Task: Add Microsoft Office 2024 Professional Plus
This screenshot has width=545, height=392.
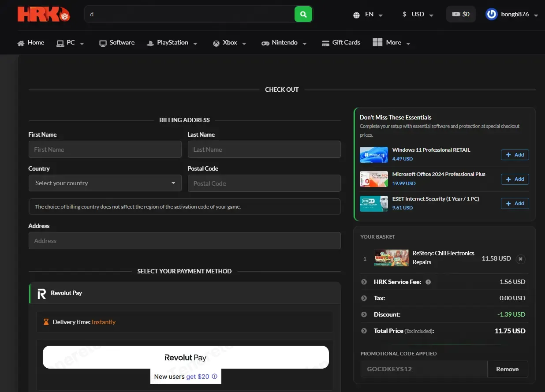Action: (515, 179)
